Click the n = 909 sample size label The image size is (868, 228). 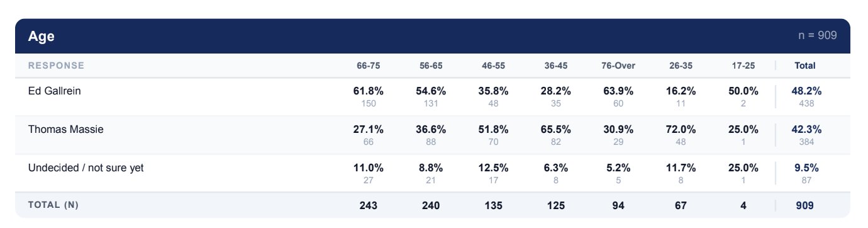pyautogui.click(x=818, y=36)
